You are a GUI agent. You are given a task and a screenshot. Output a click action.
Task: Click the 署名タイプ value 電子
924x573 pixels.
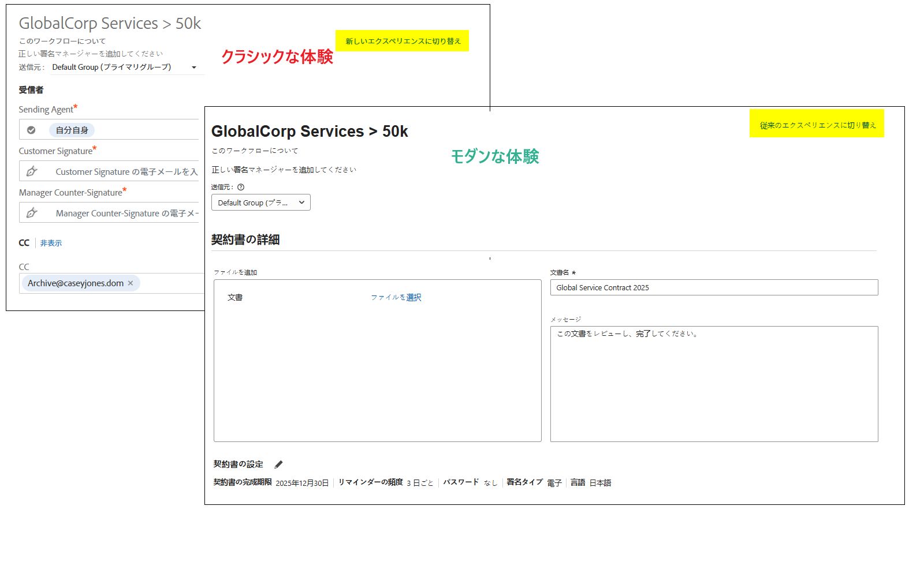[x=554, y=483]
